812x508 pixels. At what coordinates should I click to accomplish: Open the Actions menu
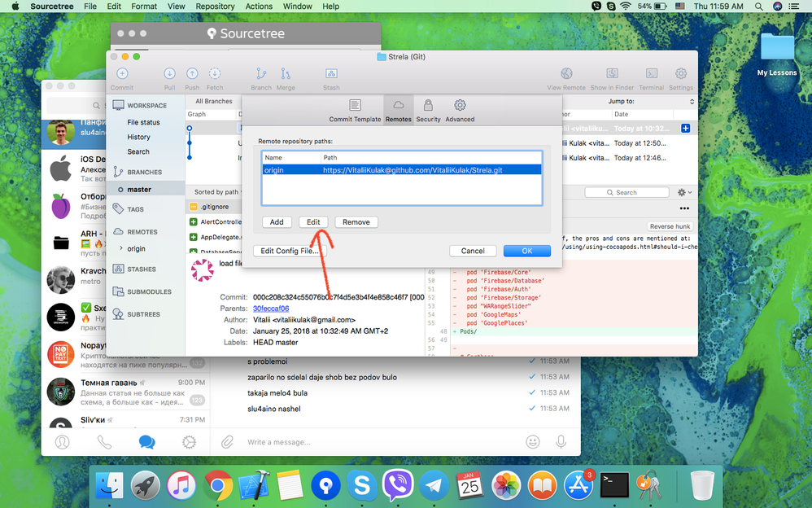(259, 7)
